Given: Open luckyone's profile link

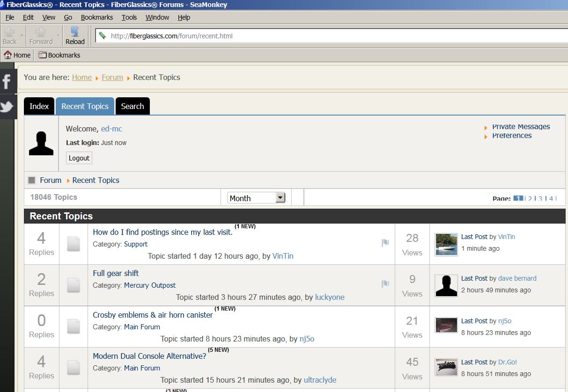Looking at the screenshot, I should [x=330, y=297].
